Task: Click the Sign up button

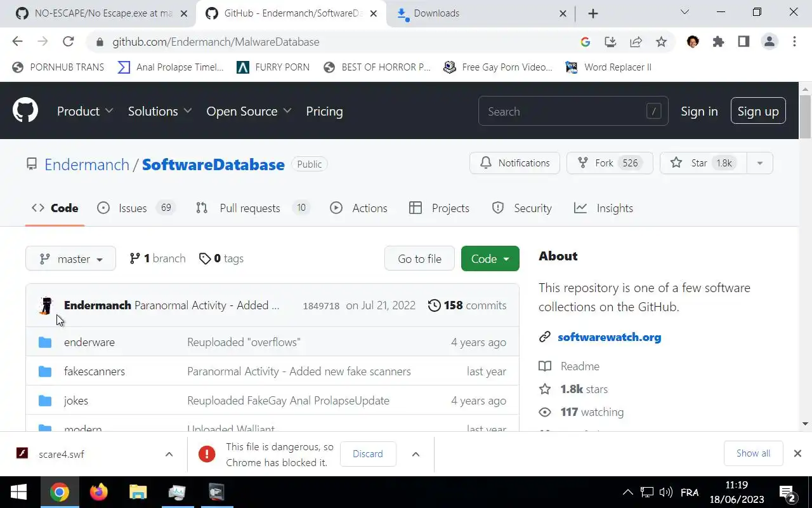Action: [x=758, y=111]
